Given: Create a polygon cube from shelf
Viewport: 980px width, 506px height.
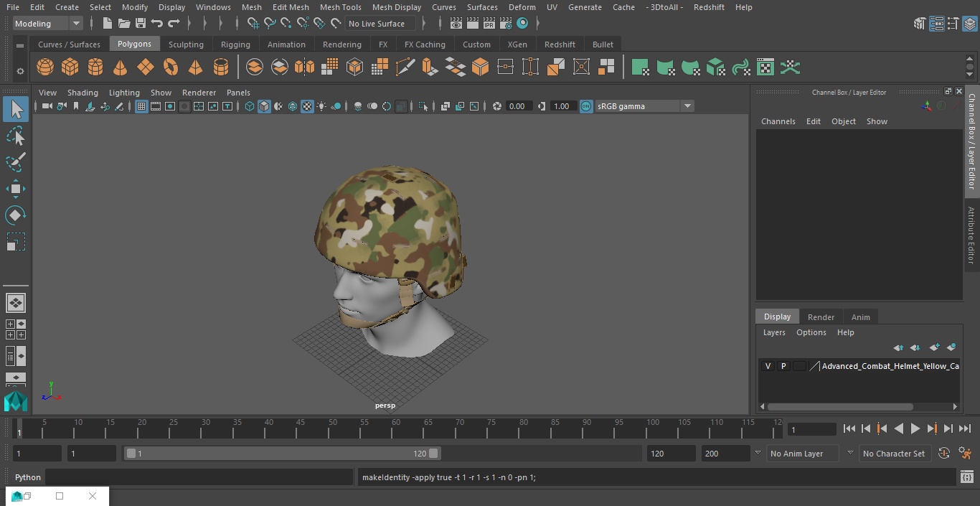Looking at the screenshot, I should [x=70, y=67].
